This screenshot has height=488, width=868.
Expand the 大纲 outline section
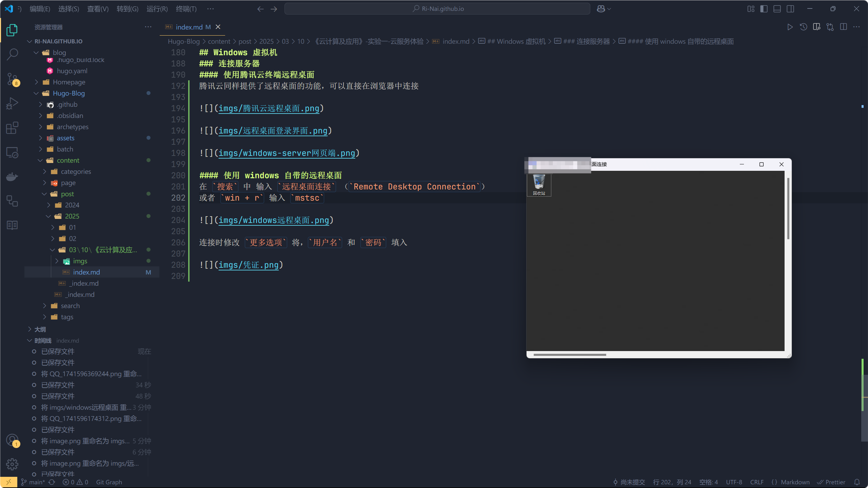pos(40,329)
